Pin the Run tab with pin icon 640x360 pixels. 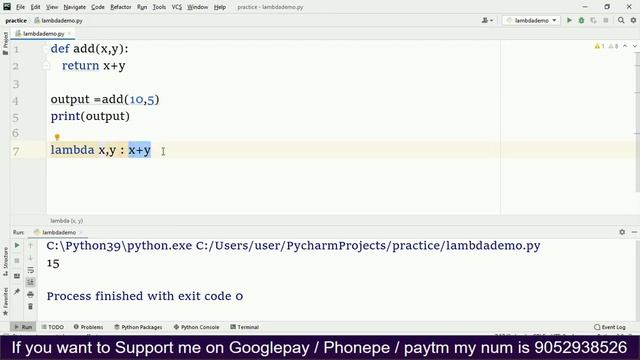17,291
